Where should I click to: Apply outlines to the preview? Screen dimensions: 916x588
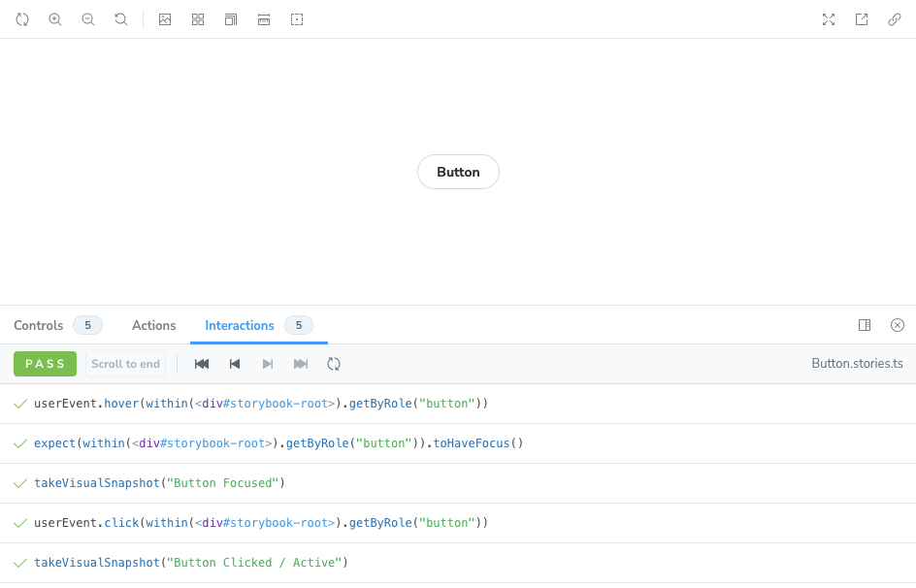click(x=297, y=19)
